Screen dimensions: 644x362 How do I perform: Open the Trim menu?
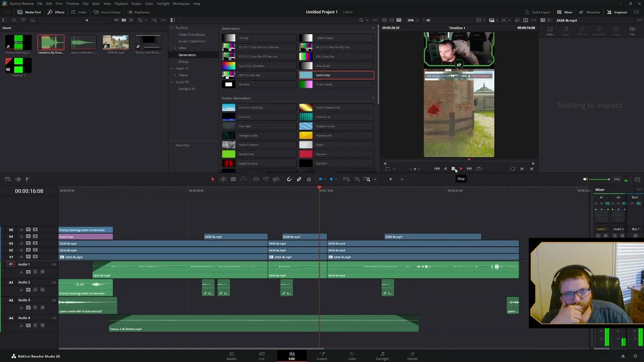[59, 4]
